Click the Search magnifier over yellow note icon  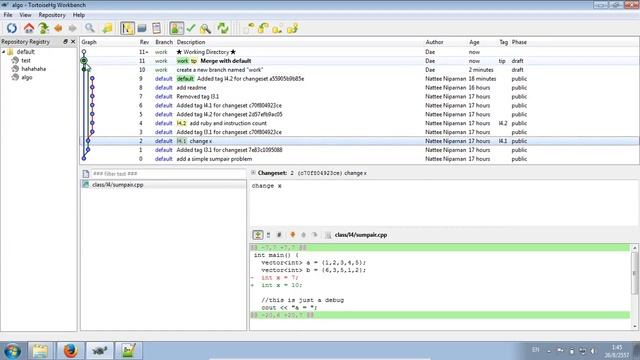tap(205, 28)
